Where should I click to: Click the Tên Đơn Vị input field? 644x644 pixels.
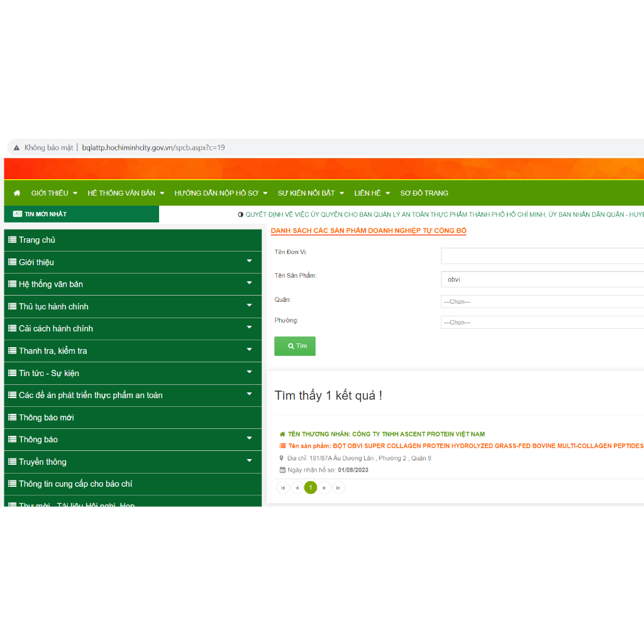pos(542,256)
